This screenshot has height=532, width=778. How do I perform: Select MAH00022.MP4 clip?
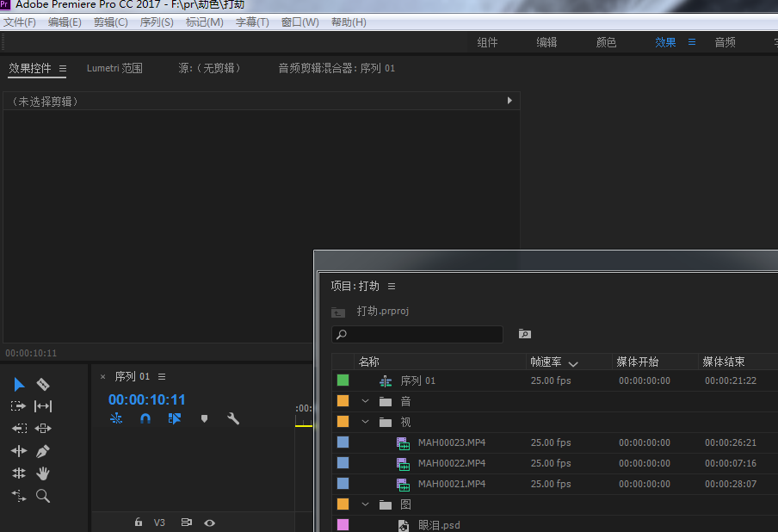click(452, 463)
